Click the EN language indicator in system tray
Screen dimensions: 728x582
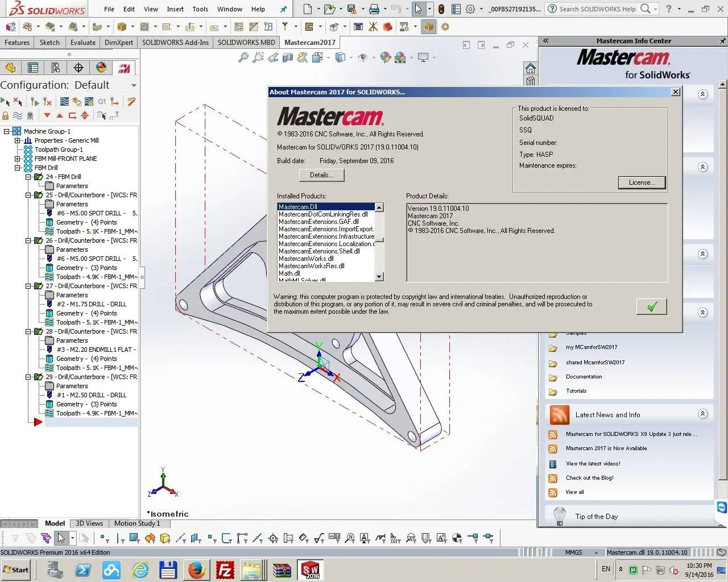point(606,569)
